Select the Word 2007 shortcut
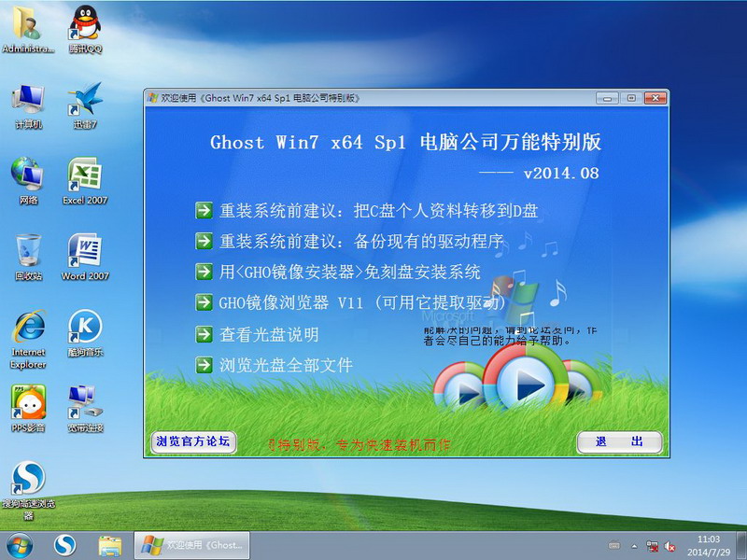 pos(85,258)
